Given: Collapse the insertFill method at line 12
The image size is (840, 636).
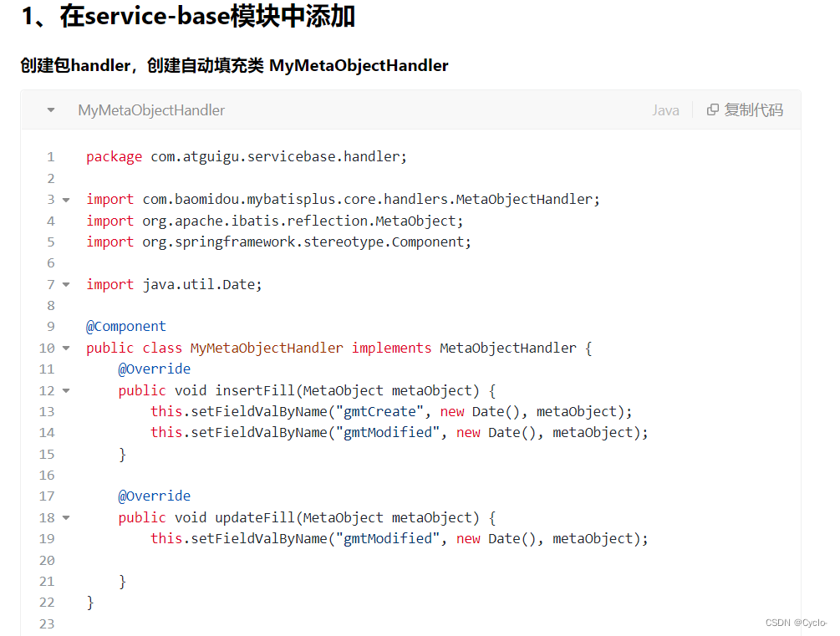Looking at the screenshot, I should click(x=65, y=389).
